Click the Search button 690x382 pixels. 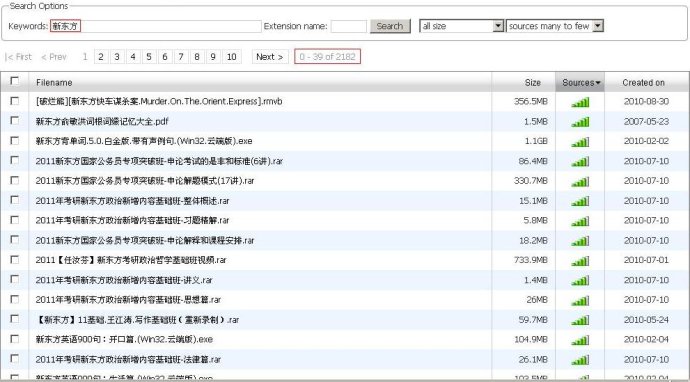[x=390, y=26]
